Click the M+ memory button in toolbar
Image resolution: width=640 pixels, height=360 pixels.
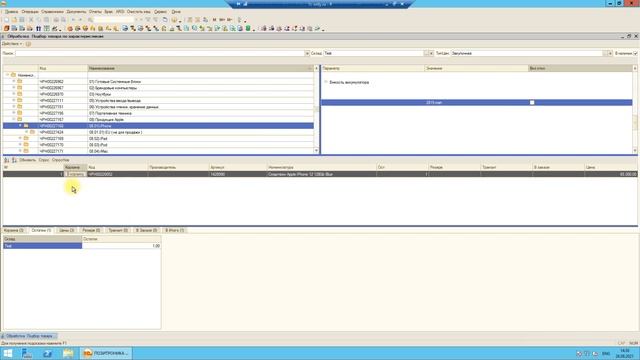(222, 20)
